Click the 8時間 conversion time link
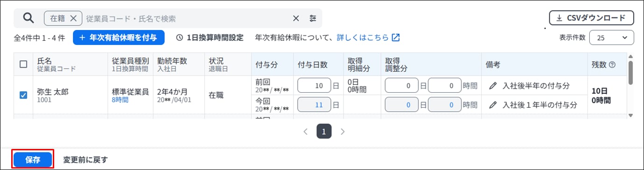This screenshot has width=644, height=170. [120, 100]
